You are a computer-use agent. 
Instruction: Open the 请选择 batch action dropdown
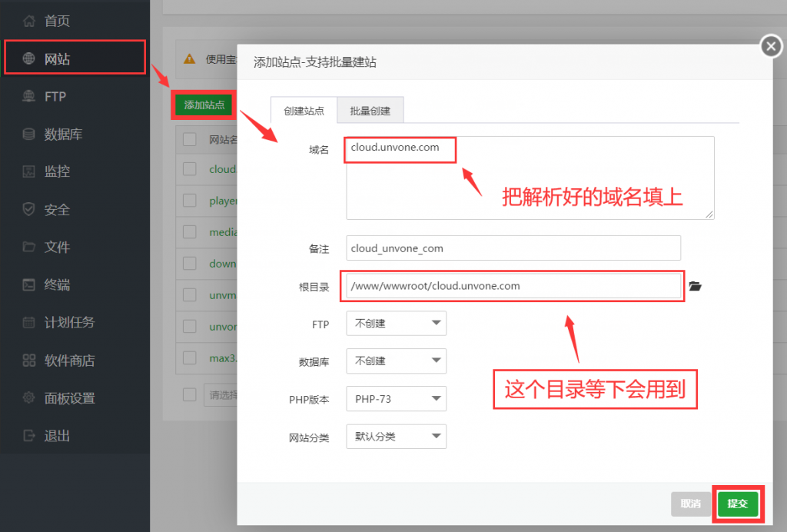[x=221, y=395]
